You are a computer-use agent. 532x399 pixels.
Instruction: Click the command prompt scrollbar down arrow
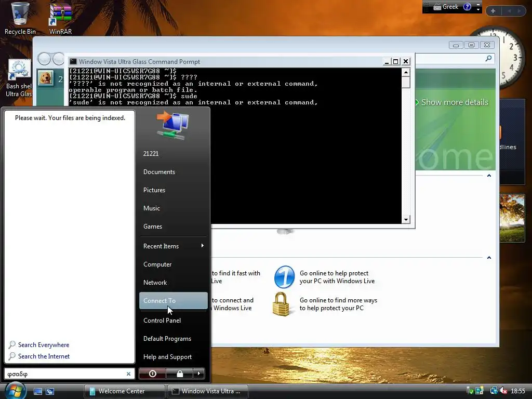(406, 220)
